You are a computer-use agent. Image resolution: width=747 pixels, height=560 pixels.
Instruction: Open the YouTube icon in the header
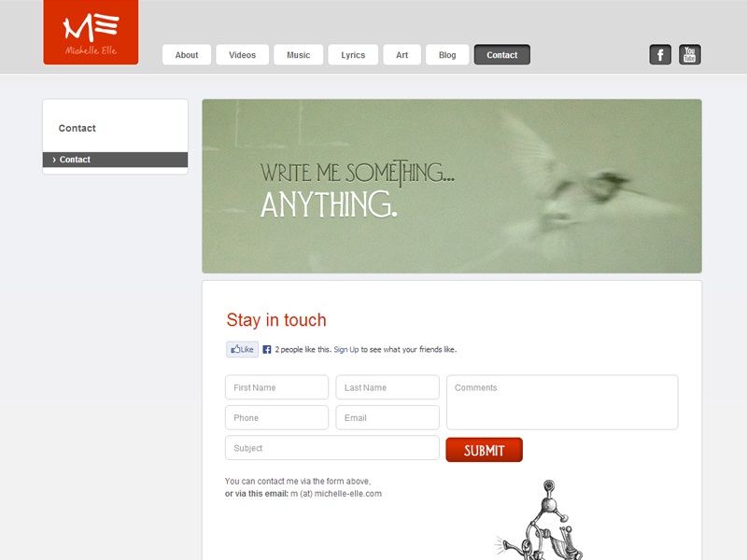coord(689,55)
